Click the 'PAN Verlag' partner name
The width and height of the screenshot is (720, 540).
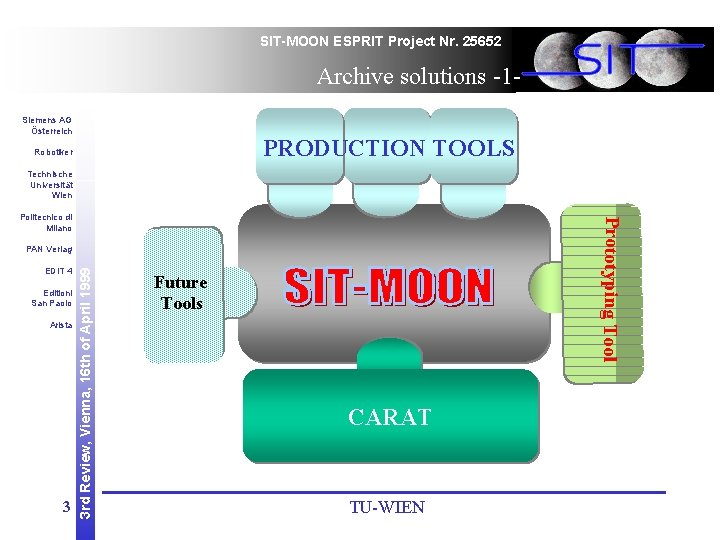49,249
